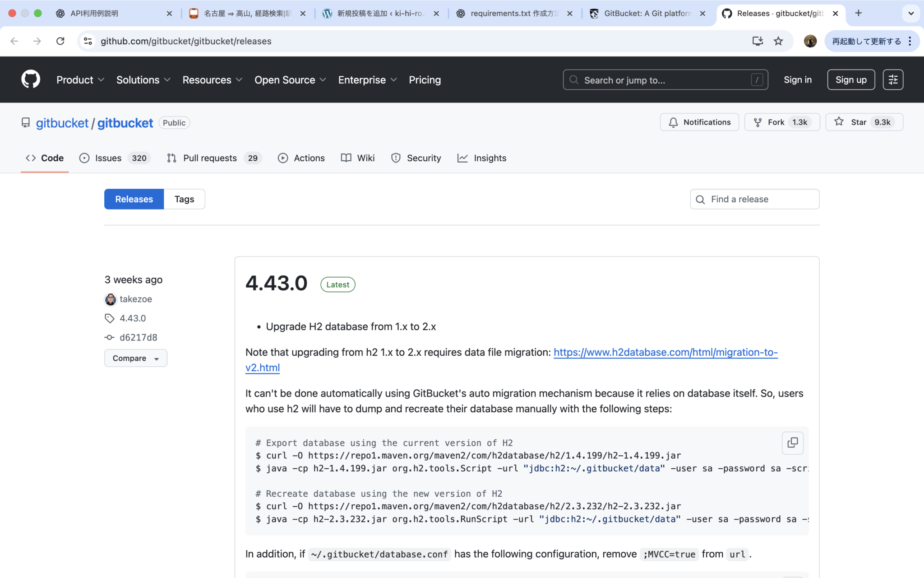Copy the code block using the copy icon
The width and height of the screenshot is (924, 578).
click(x=793, y=443)
